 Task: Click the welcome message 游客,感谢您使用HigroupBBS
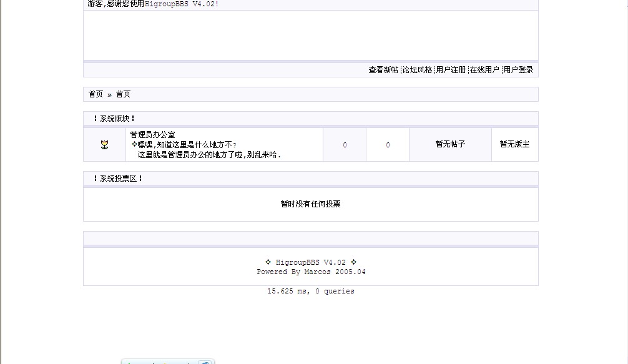point(153,4)
